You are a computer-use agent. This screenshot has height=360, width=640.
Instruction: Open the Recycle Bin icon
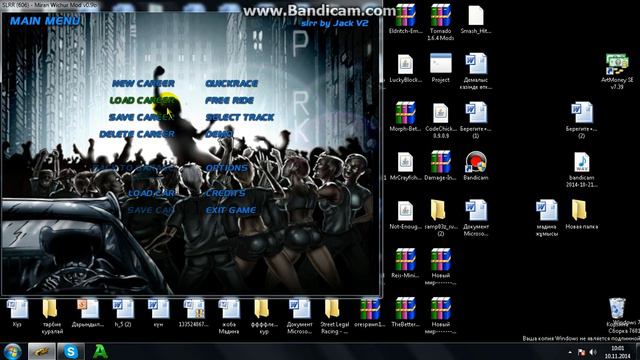[617, 309]
